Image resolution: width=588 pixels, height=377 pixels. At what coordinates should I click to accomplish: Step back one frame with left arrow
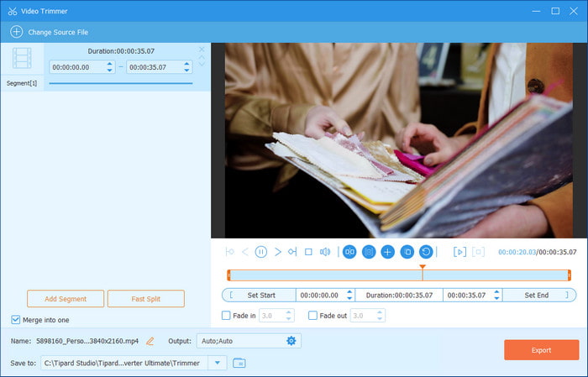(245, 252)
